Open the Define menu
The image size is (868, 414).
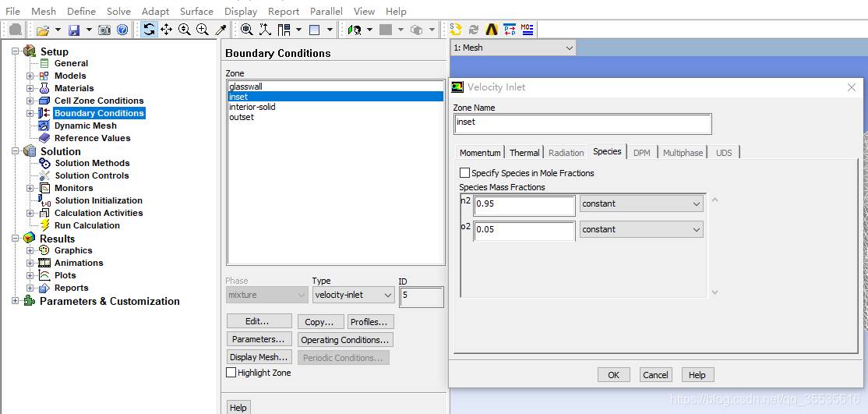pos(81,11)
